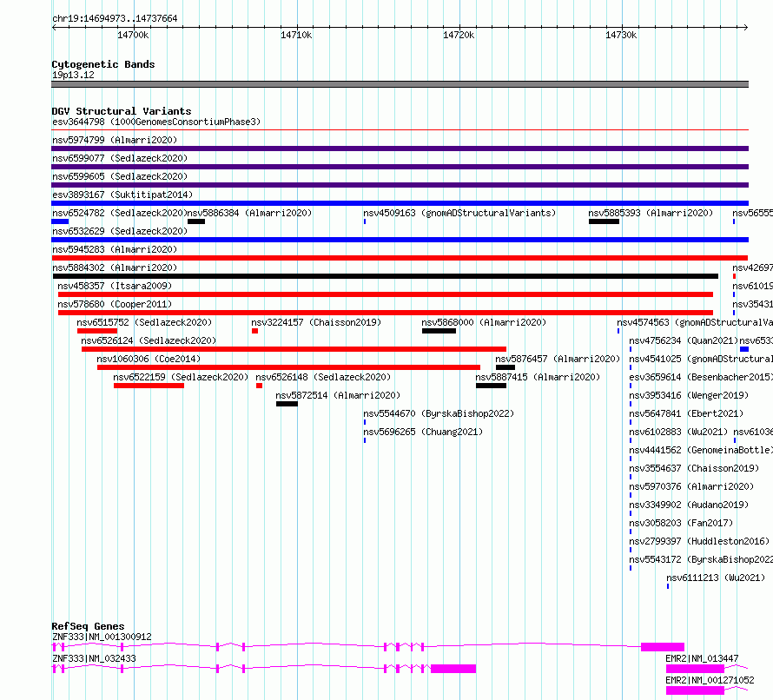Click nsv4509163 (gnomADStructuralVariants) label
This screenshot has height=700, width=773.
click(x=459, y=213)
